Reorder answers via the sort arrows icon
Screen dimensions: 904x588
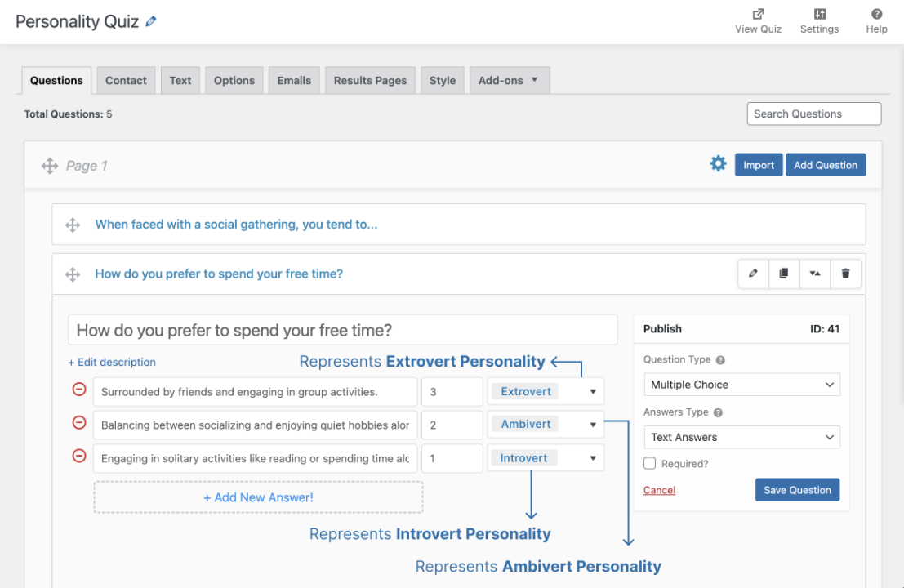[x=814, y=274]
